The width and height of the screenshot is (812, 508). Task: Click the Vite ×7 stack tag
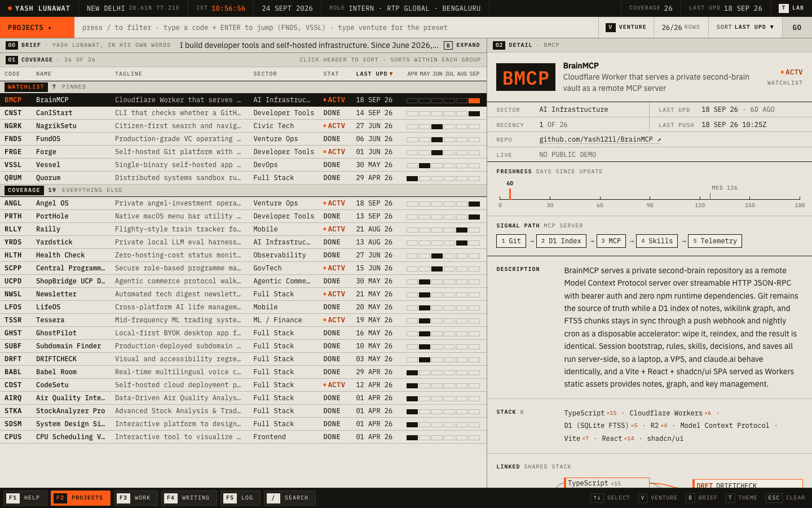[576, 439]
